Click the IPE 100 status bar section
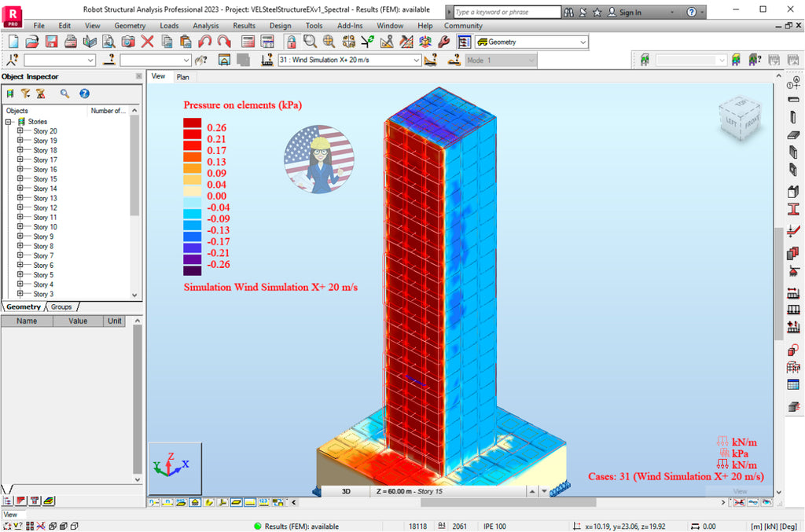 [494, 526]
